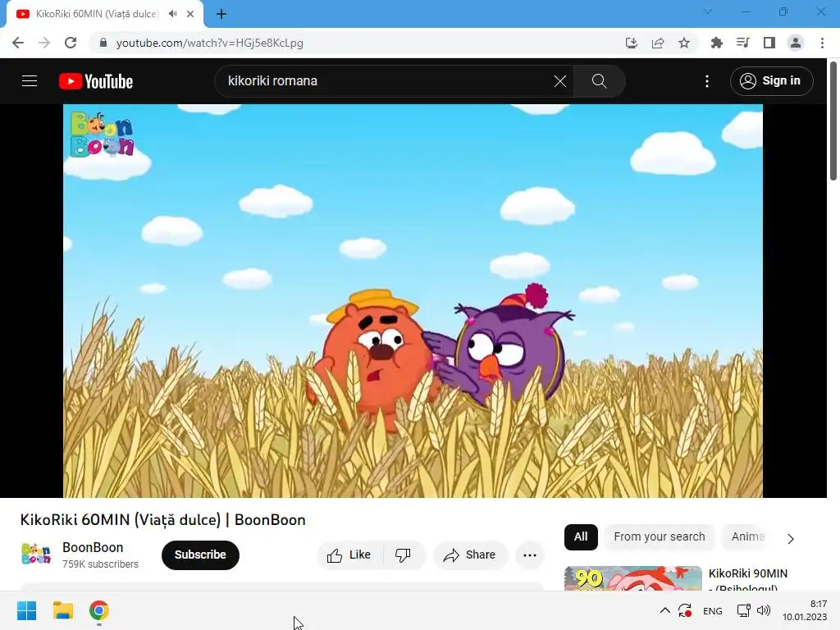
Task: Close the KikoRiki YouTube tab
Action: [190, 14]
